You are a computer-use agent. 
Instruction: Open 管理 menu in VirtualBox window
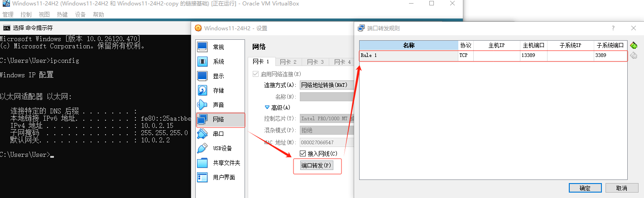(8, 14)
